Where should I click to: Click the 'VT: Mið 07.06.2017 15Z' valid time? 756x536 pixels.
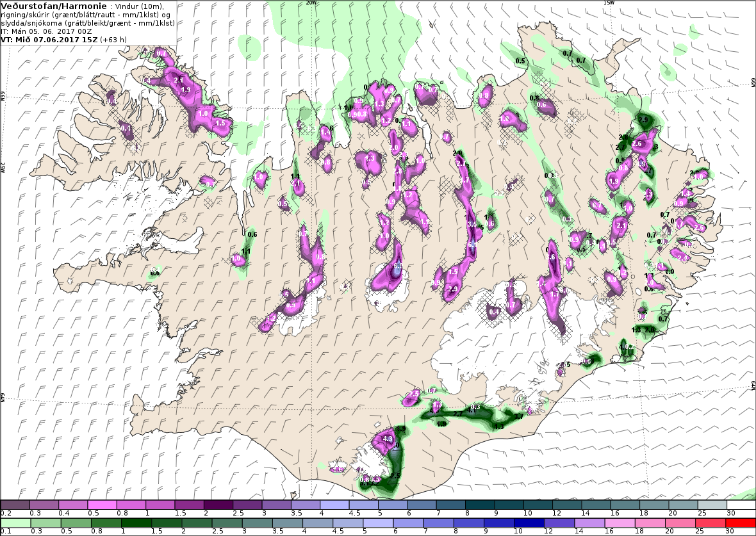pyautogui.click(x=49, y=40)
